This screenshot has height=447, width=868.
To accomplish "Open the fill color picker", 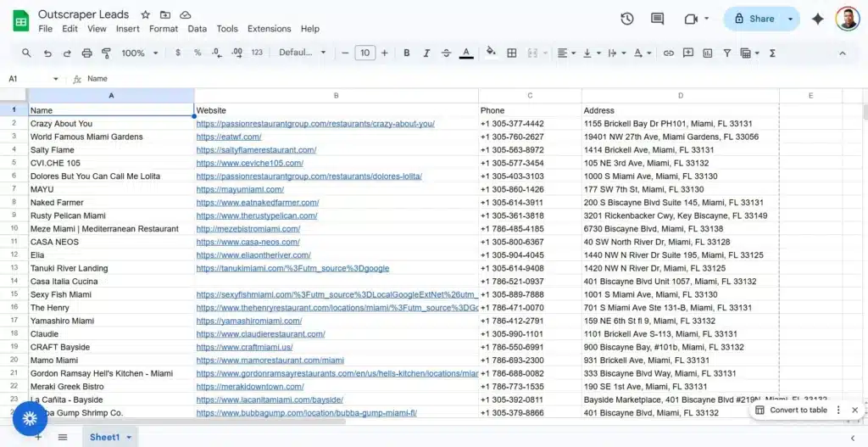I will pyautogui.click(x=491, y=52).
